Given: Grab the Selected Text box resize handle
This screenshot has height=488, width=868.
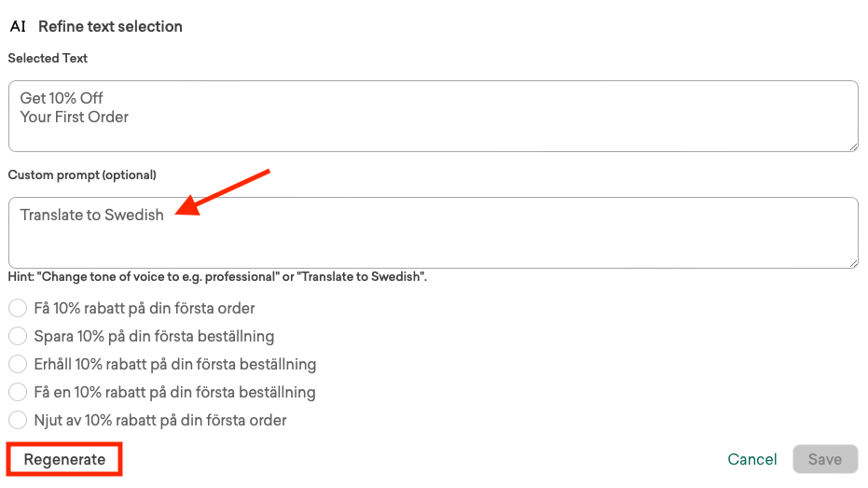Looking at the screenshot, I should [x=852, y=145].
